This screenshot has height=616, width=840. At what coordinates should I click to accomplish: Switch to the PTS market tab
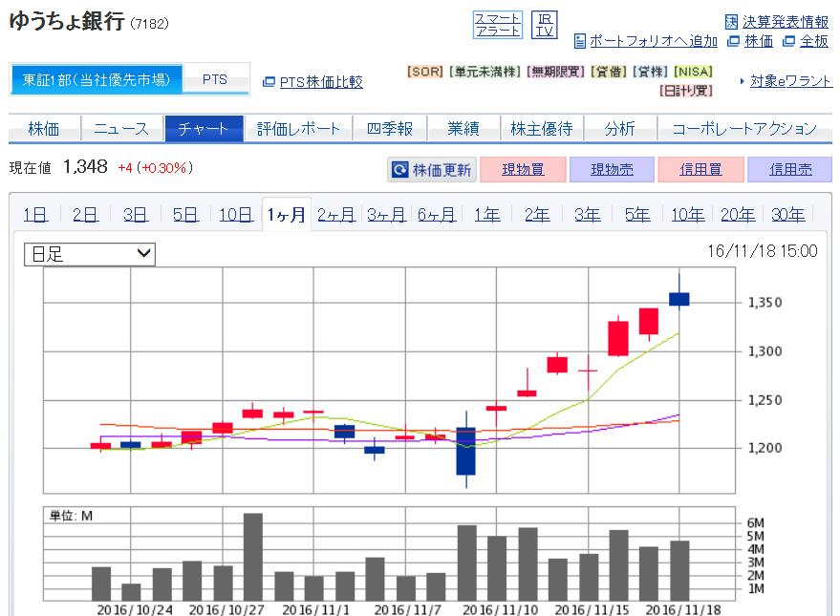coord(215,79)
